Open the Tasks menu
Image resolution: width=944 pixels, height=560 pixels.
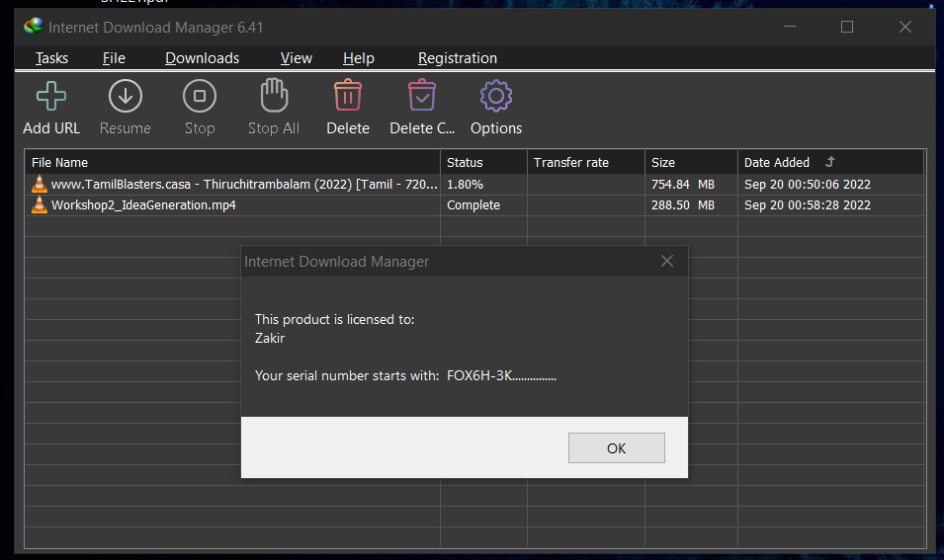tap(51, 58)
